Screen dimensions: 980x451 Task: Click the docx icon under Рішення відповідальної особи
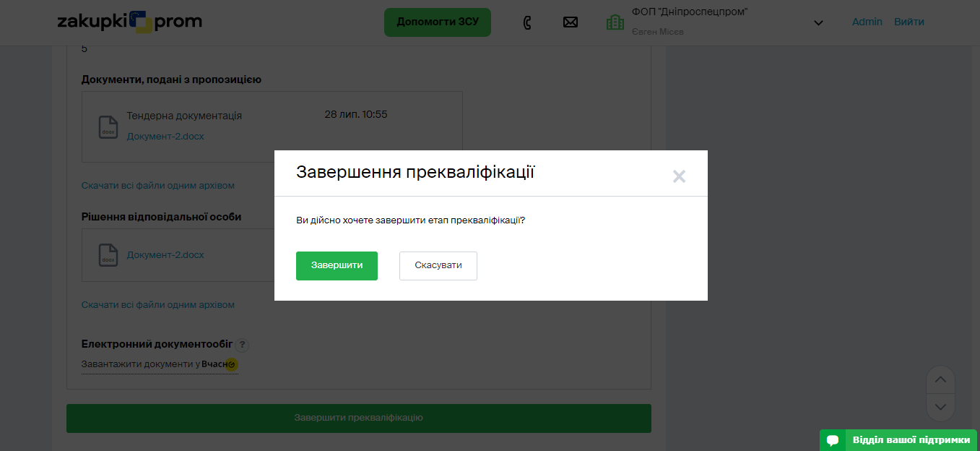[x=108, y=255]
